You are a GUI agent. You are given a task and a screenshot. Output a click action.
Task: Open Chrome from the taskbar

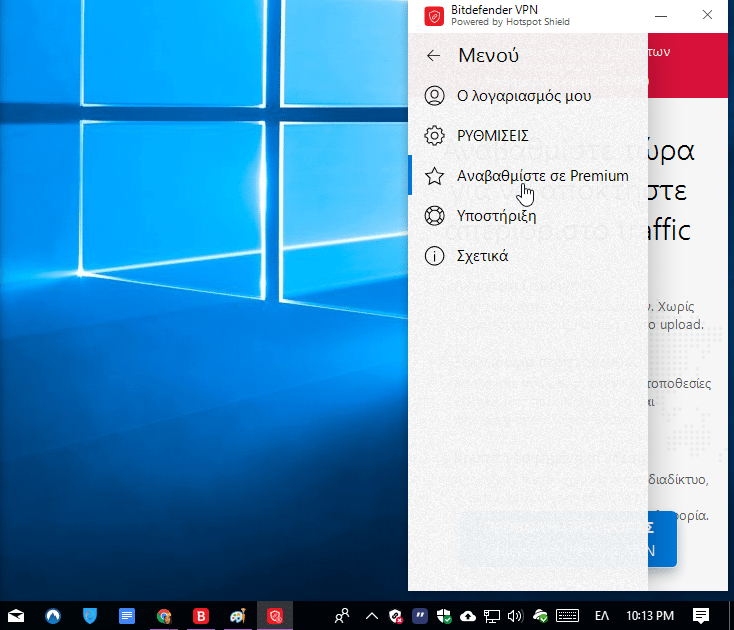[x=164, y=616]
